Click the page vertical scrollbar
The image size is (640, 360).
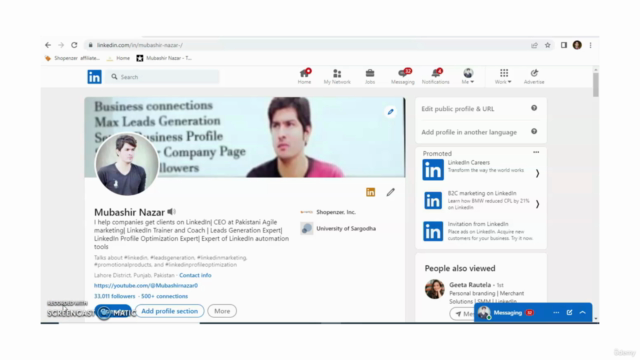pyautogui.click(x=596, y=85)
